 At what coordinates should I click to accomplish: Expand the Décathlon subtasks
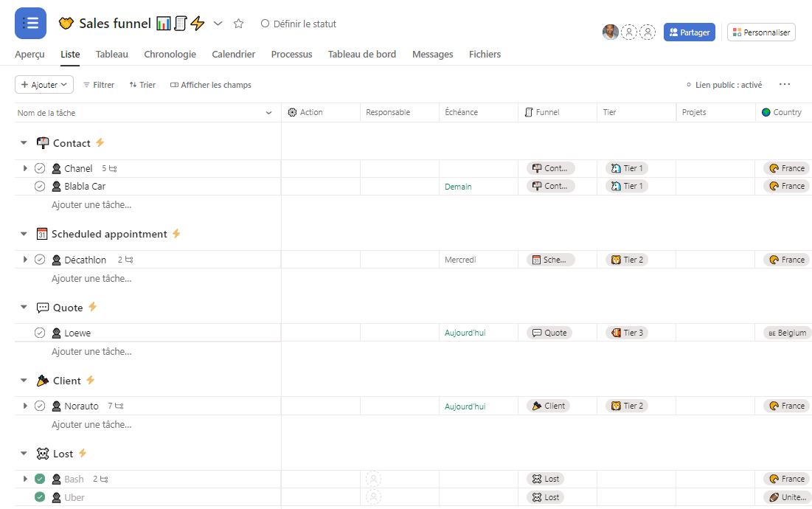coord(25,260)
